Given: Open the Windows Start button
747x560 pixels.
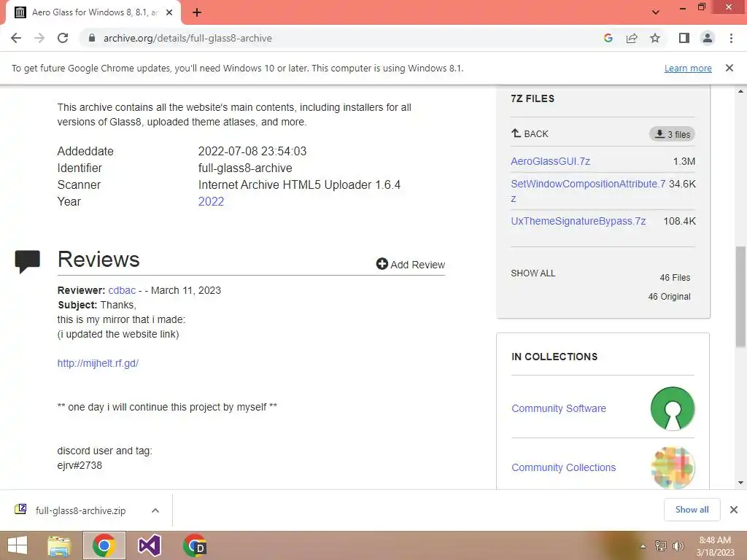Looking at the screenshot, I should click(18, 545).
